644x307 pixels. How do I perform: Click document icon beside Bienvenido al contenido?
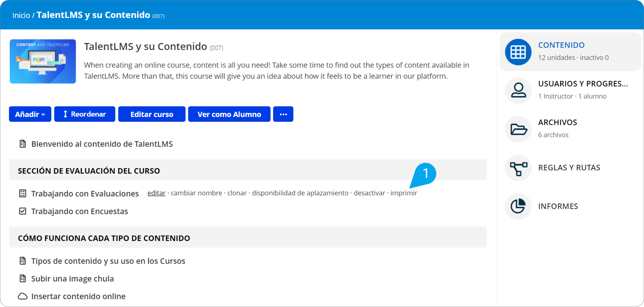[23, 144]
